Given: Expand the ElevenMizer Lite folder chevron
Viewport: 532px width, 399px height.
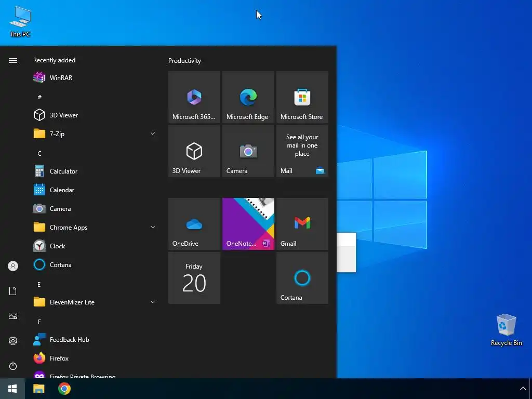Looking at the screenshot, I should click(x=153, y=302).
